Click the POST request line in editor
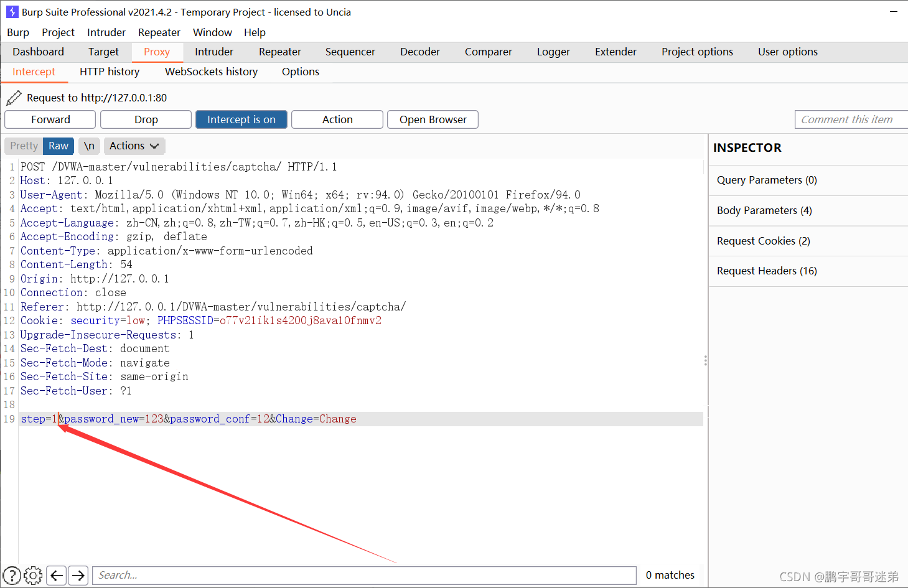 pyautogui.click(x=179, y=167)
